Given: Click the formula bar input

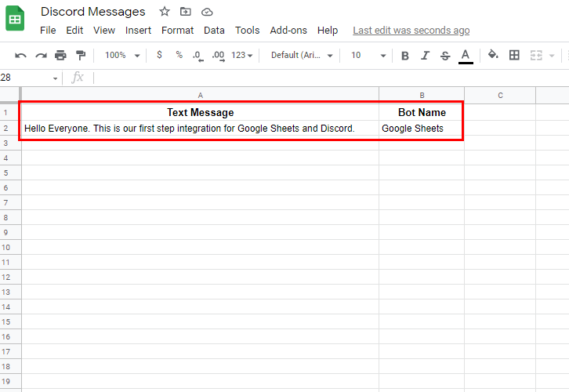Looking at the screenshot, I should [x=330, y=78].
